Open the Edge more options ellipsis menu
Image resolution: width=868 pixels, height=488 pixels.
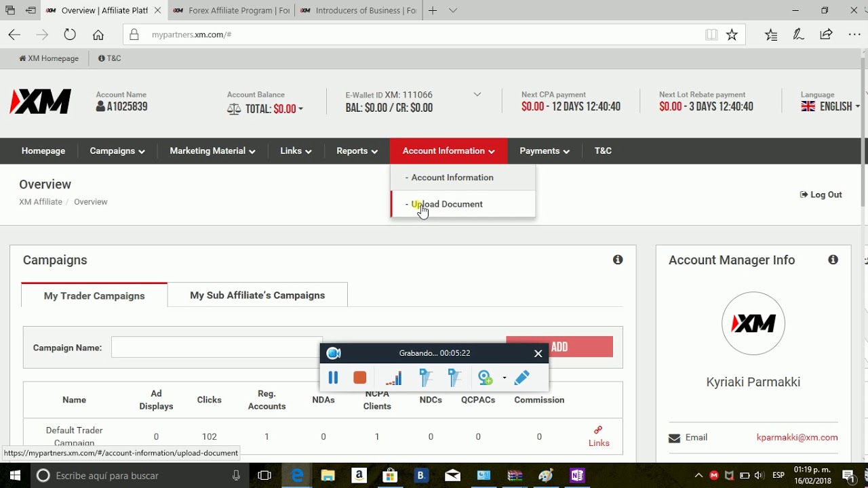(854, 35)
